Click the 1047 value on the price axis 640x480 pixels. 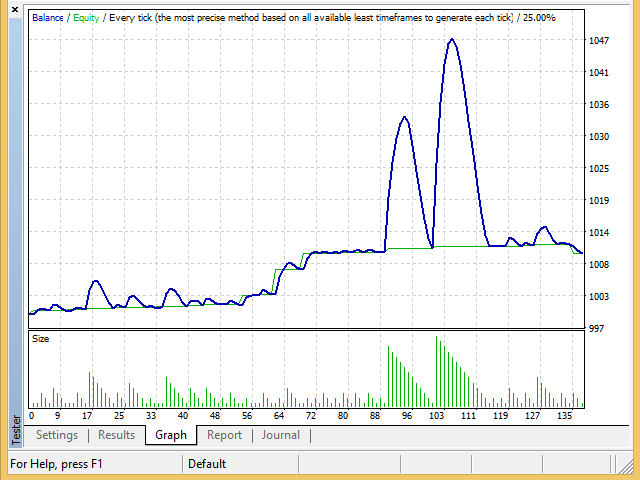tap(599, 41)
